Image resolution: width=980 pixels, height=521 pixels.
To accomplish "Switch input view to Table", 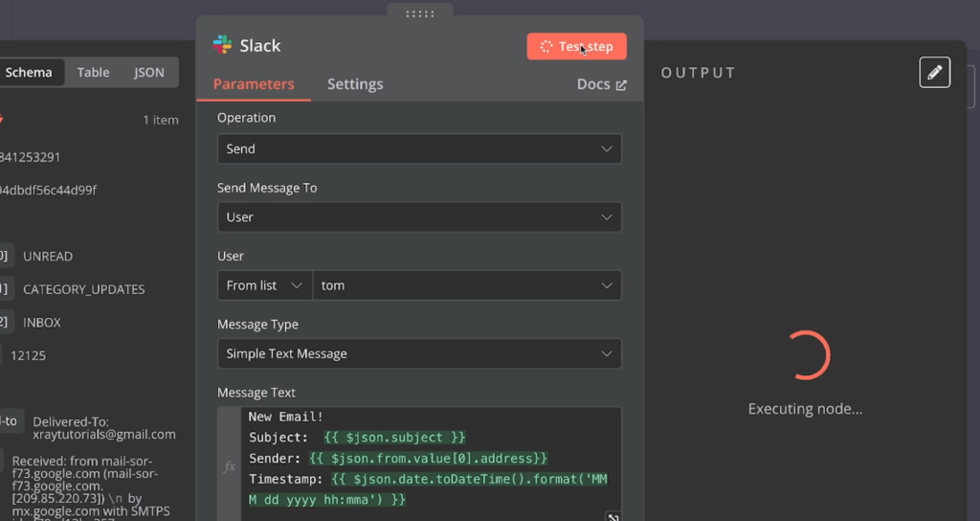I will 93,73.
